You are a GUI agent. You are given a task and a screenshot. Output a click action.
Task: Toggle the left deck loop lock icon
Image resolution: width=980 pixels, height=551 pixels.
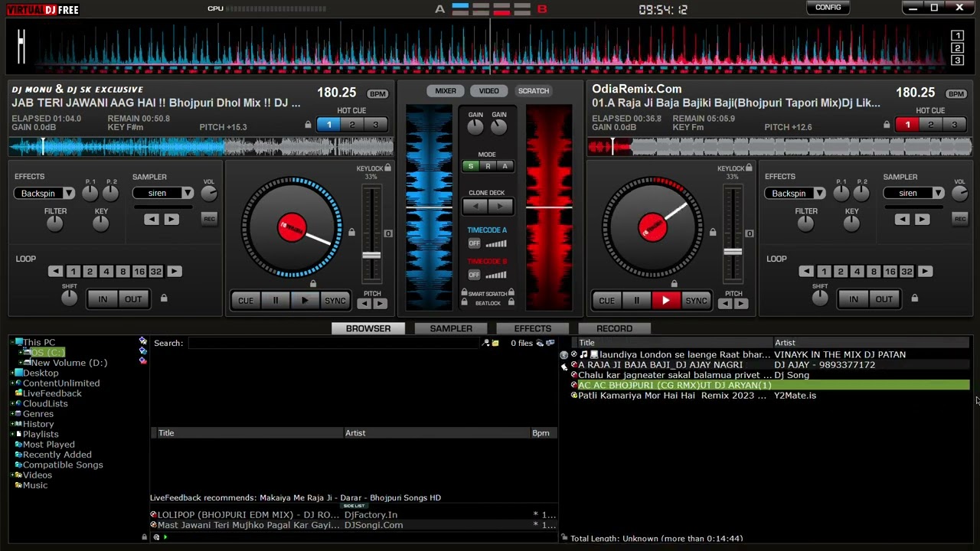tap(163, 298)
